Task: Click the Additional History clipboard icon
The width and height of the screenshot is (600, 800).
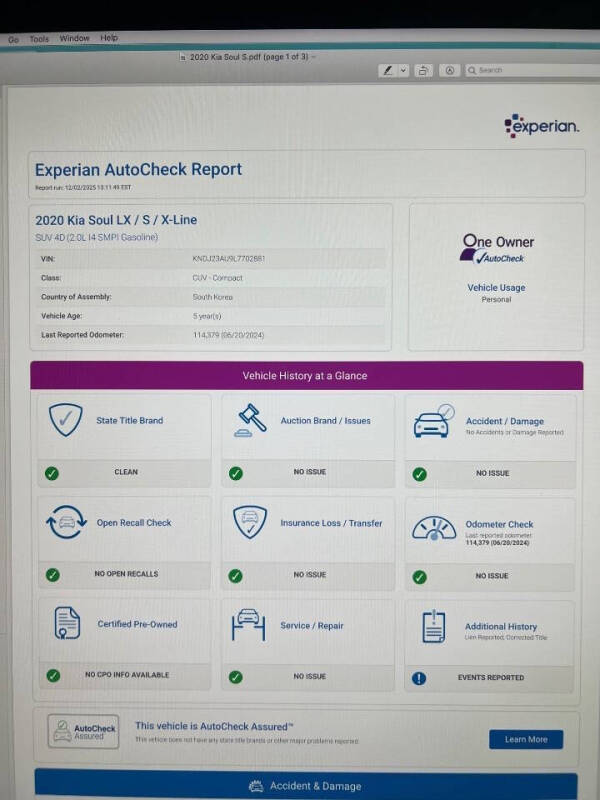Action: coord(434,628)
